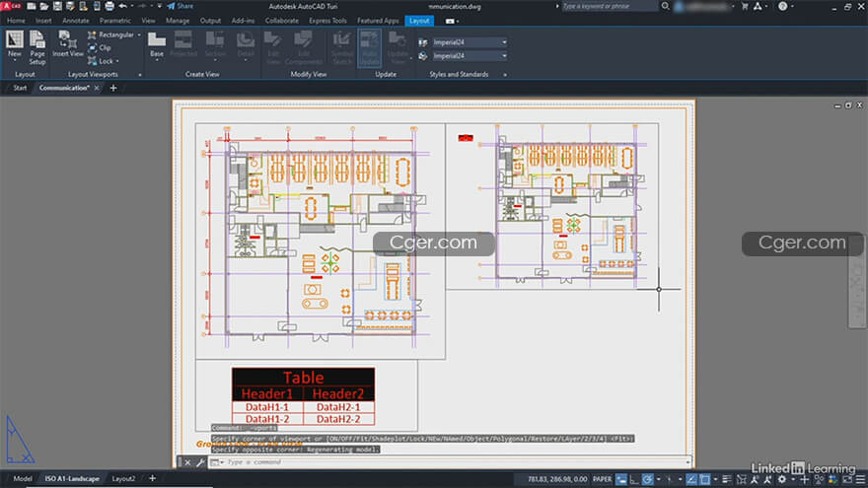Switch to the Layout2 tab
The height and width of the screenshot is (488, 868).
123,478
